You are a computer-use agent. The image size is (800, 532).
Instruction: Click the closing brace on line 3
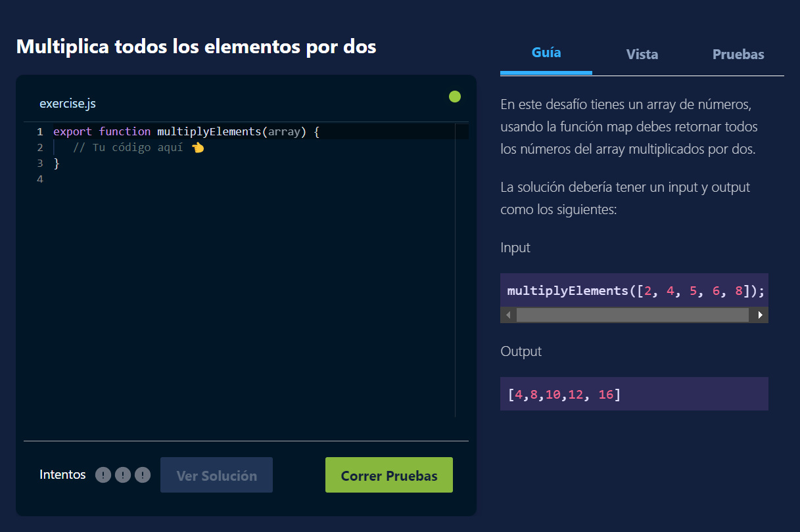[x=57, y=163]
